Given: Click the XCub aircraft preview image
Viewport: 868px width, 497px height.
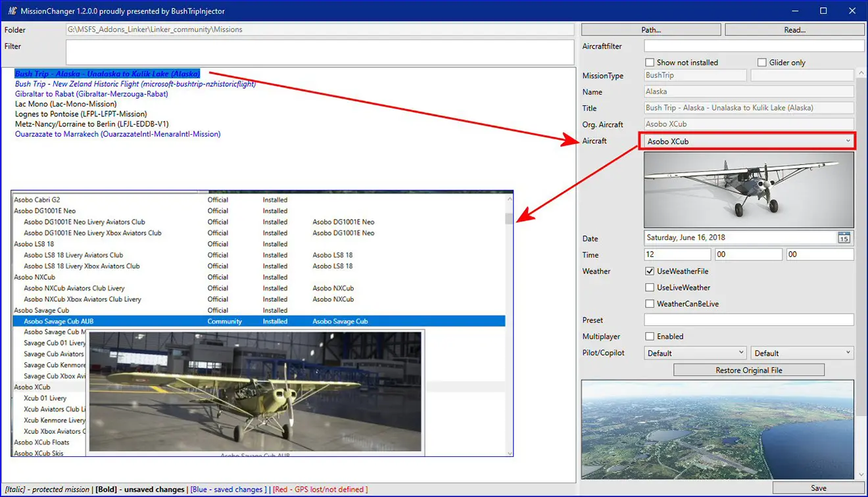Looking at the screenshot, I should click(x=749, y=190).
